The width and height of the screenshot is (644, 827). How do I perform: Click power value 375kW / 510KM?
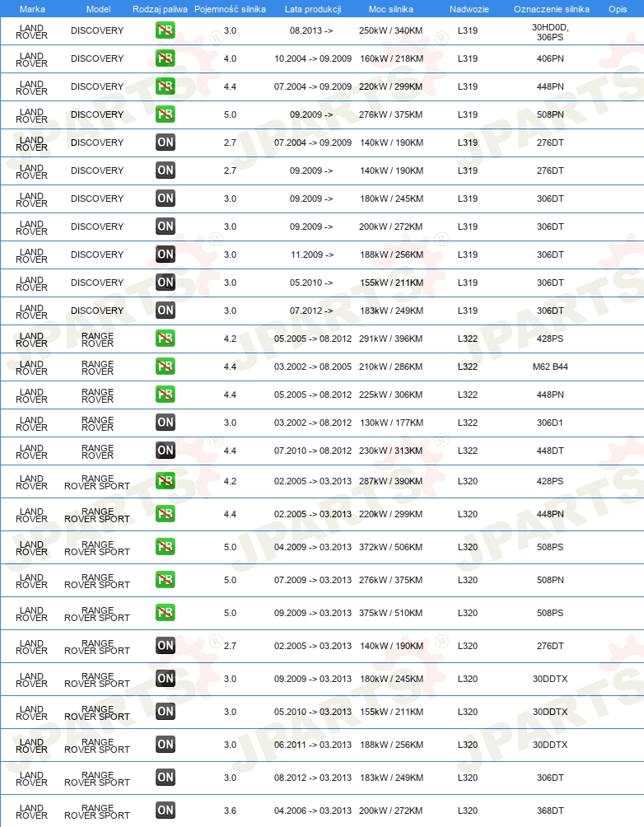tap(391, 613)
